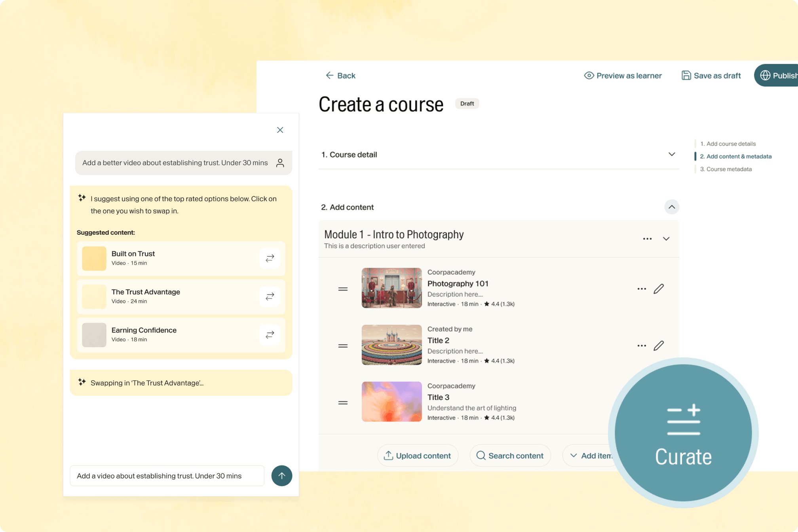Viewport: 798px width, 532px height.
Task: Click Save as draft
Action: [x=711, y=76]
